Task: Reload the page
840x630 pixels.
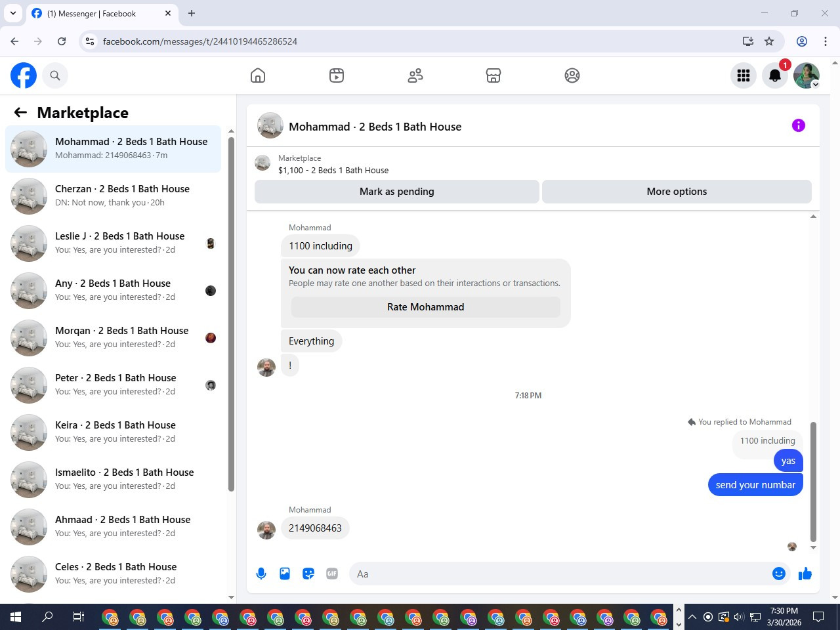Action: tap(62, 41)
